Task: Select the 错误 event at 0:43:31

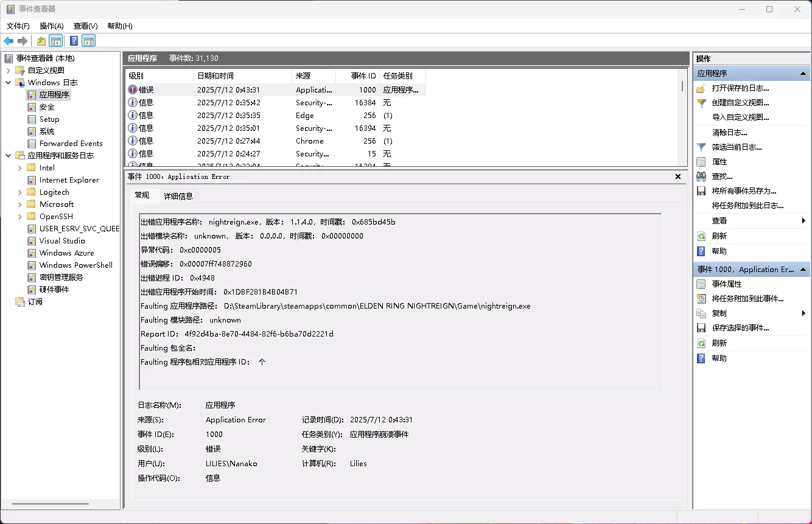Action: coord(275,90)
